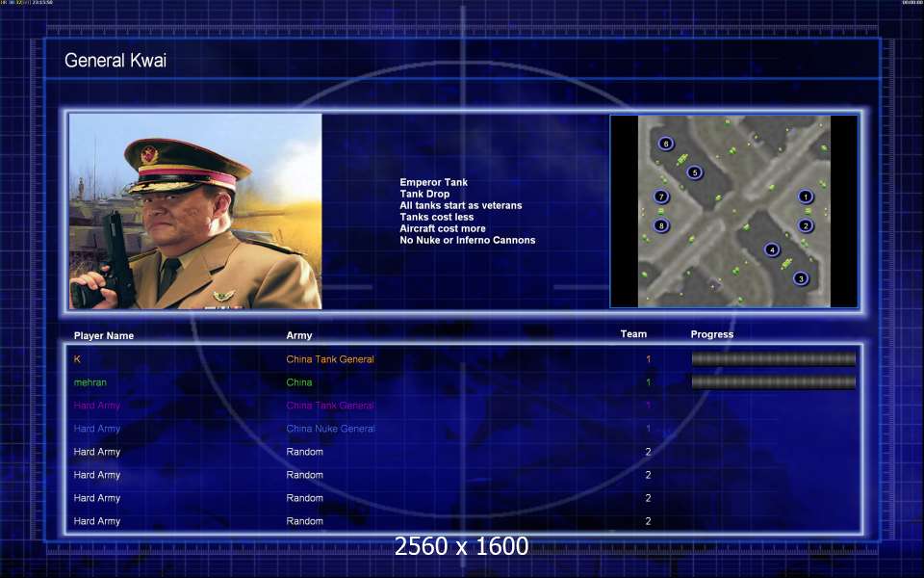The image size is (924, 578).
Task: Click the General Kwai portrait image
Action: (195, 211)
